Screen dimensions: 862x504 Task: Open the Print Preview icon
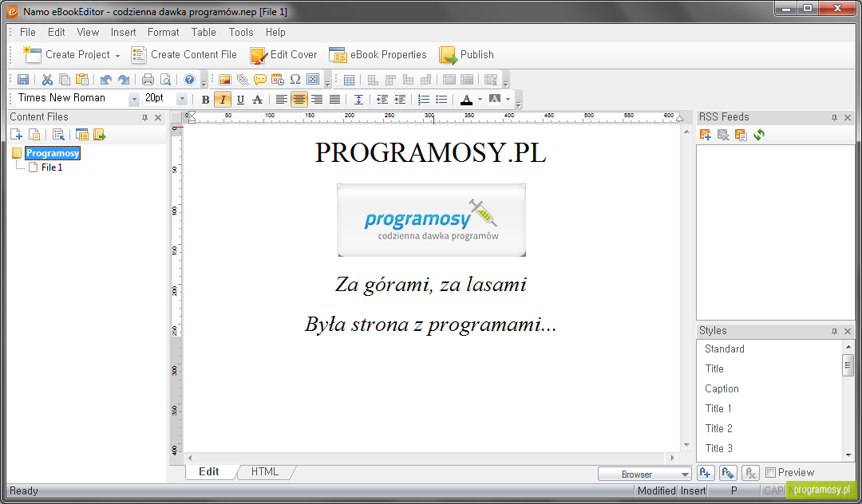(x=165, y=80)
